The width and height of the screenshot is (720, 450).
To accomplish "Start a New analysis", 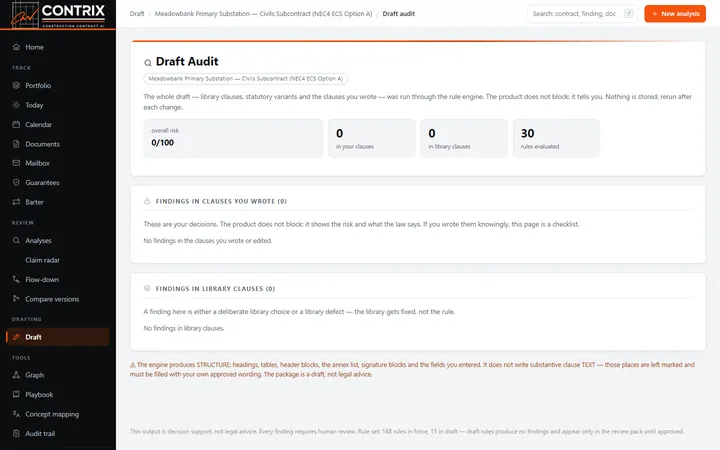I will (x=675, y=14).
